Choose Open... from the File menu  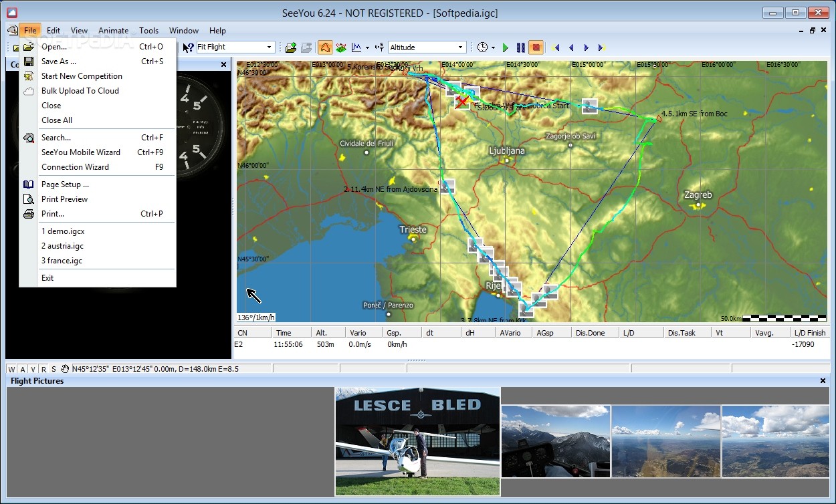(98, 47)
